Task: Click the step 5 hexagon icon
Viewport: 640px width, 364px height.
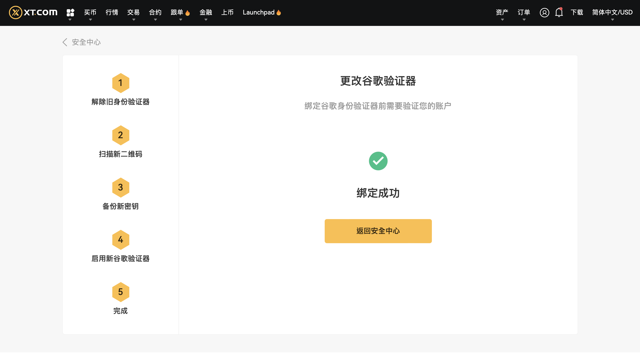Action: [121, 292]
